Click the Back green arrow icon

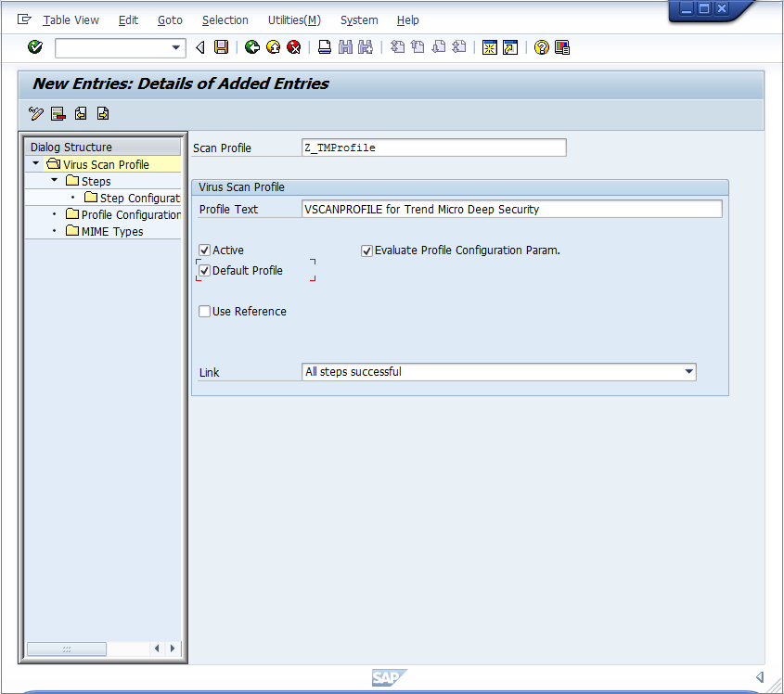251,46
